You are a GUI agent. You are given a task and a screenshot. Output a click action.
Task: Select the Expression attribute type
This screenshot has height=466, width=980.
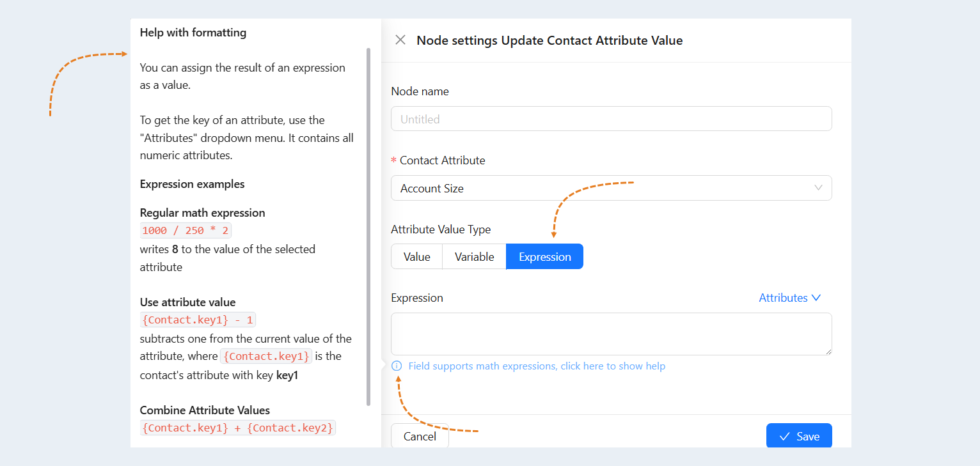click(544, 256)
